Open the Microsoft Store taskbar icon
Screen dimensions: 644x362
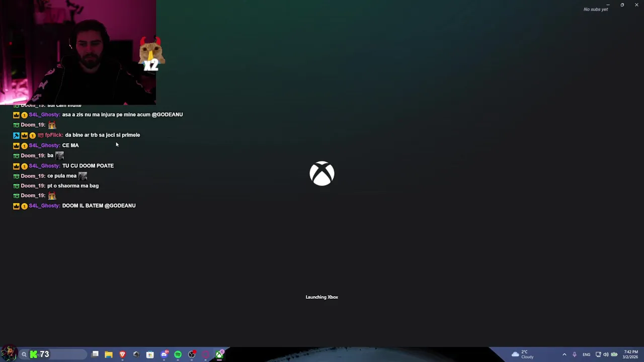tap(150, 354)
